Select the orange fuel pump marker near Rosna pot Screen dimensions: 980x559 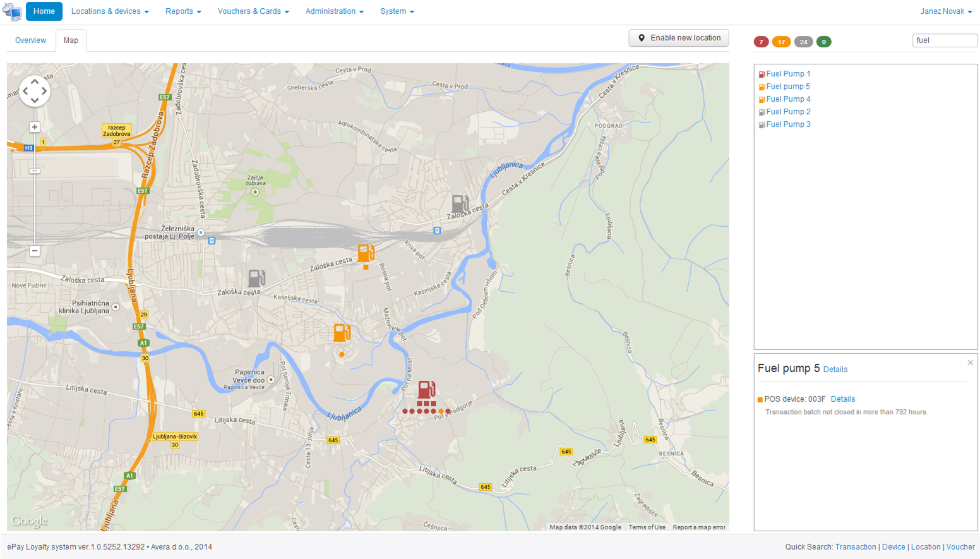[x=366, y=253]
